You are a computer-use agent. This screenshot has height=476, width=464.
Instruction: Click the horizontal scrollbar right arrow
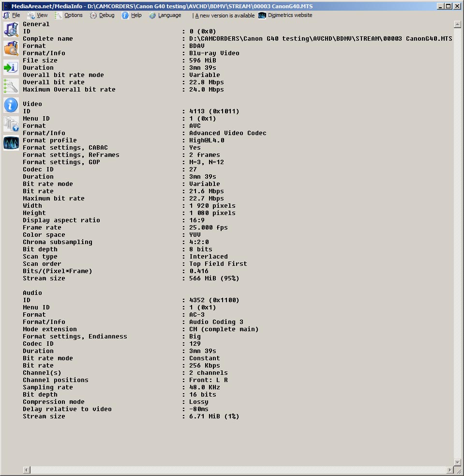(x=450, y=470)
